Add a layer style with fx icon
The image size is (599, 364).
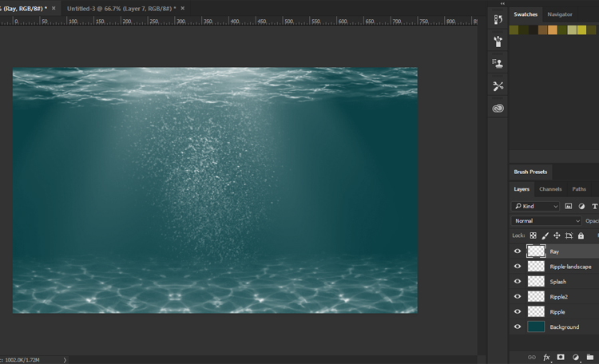(x=547, y=357)
